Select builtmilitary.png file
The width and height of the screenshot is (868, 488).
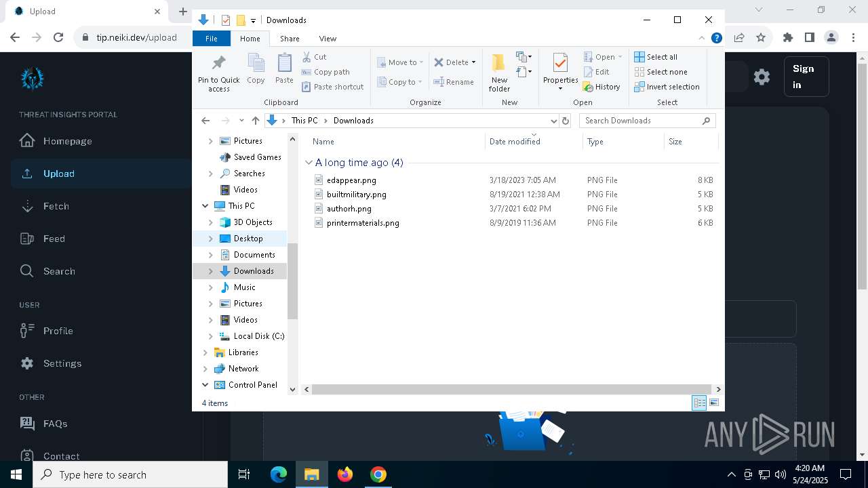coord(356,195)
